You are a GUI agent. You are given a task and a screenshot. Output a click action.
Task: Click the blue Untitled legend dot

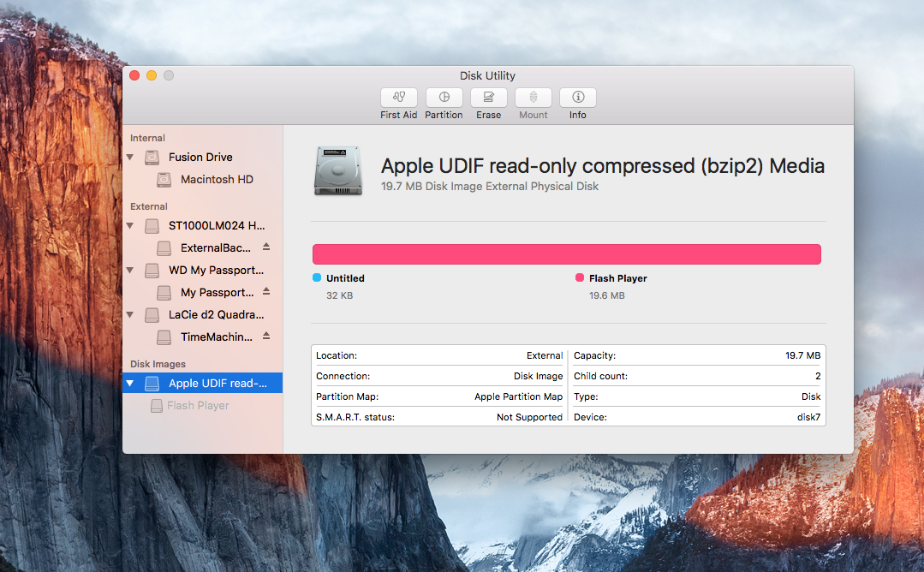click(317, 277)
